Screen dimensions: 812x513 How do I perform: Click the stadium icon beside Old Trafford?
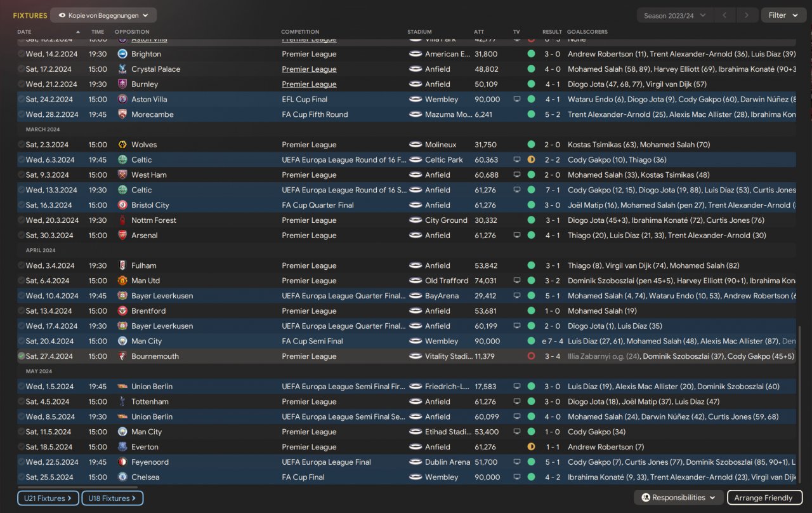pyautogui.click(x=416, y=281)
